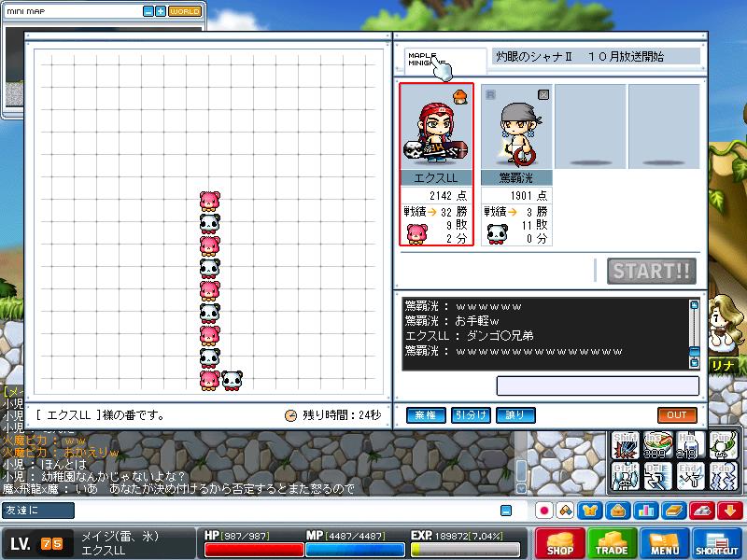
Task: Open the WORLD map from mini map
Action: pyautogui.click(x=184, y=11)
